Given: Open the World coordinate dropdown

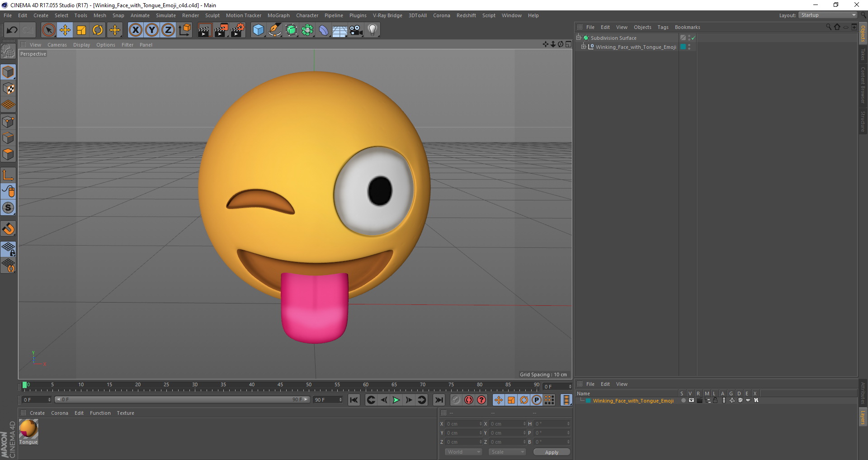Looking at the screenshot, I should tap(463, 452).
